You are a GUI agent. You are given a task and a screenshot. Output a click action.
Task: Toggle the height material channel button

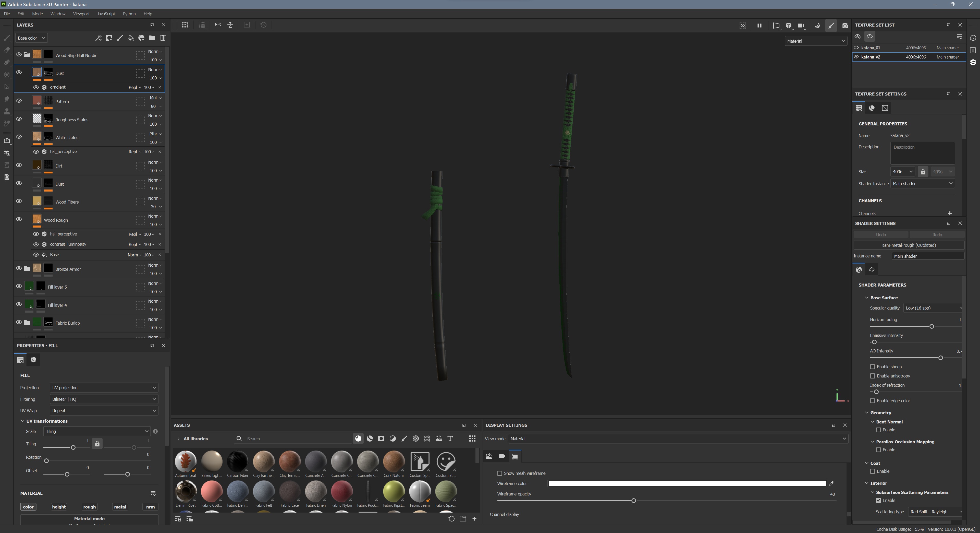59,507
